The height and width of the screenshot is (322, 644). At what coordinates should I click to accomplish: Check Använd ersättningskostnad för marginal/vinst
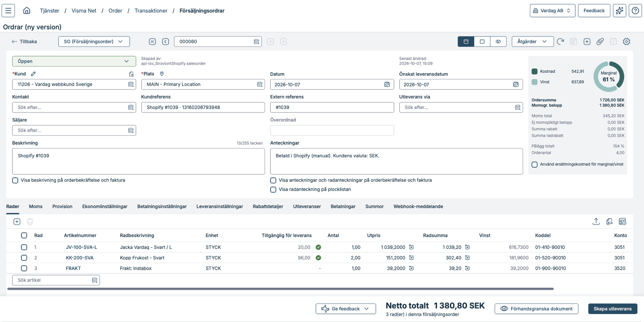535,164
